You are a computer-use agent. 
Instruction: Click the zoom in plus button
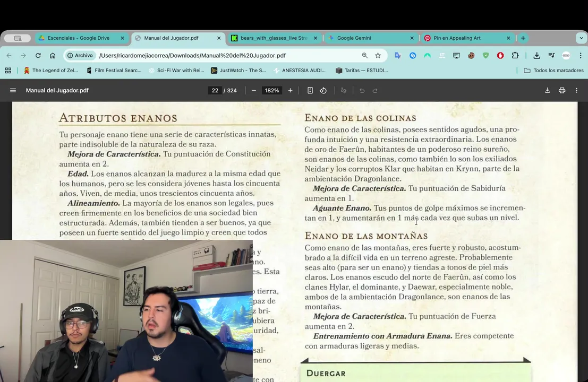pos(290,90)
